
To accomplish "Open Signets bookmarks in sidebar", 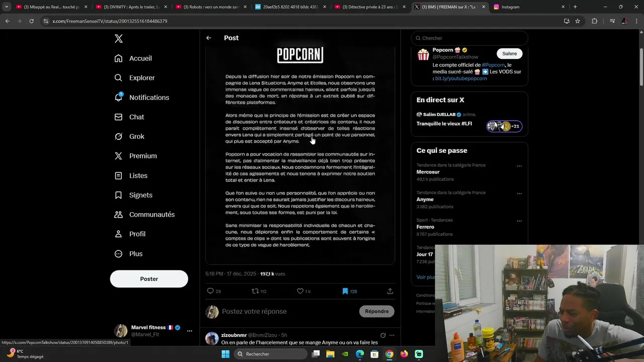I will (x=133, y=195).
